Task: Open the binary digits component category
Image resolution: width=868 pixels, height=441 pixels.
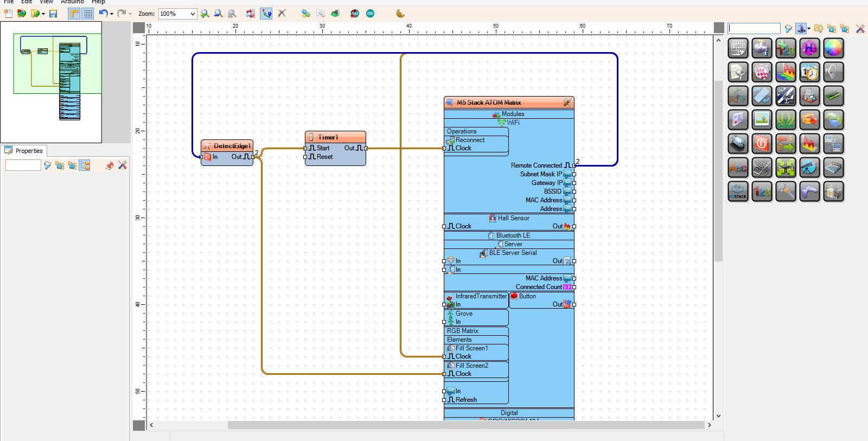Action: click(x=738, y=48)
